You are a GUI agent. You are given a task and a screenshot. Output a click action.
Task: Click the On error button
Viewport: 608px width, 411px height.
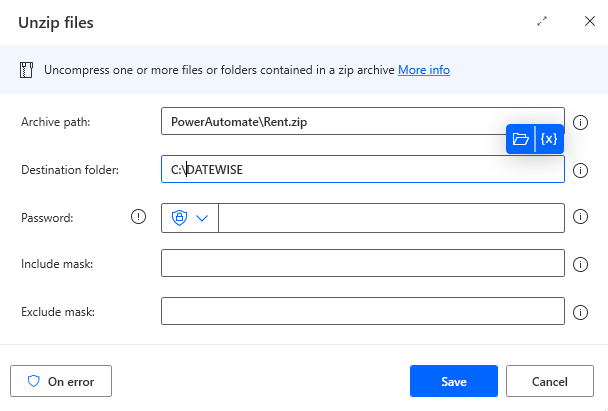click(61, 381)
